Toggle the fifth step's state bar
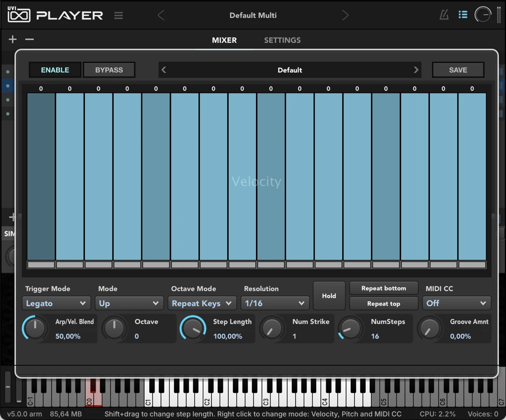Viewport: 506px width, 420px height. 156,265
